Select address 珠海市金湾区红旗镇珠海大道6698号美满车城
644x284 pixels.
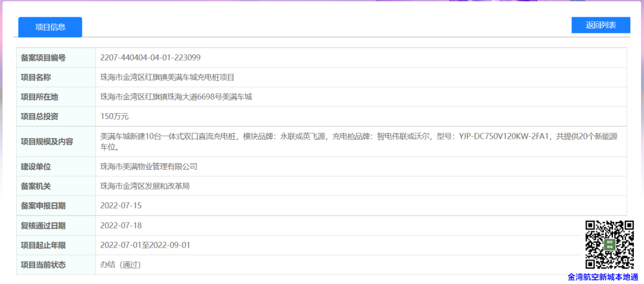pyautogui.click(x=176, y=97)
